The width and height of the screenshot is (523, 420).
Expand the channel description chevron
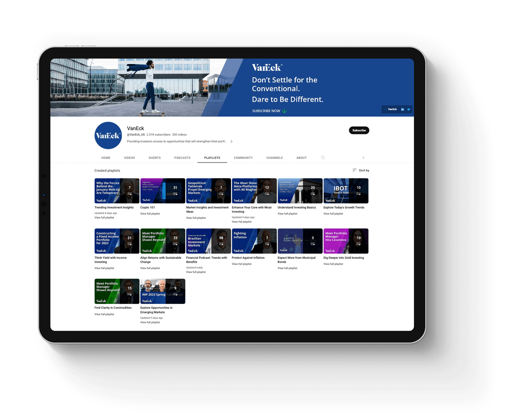click(232, 142)
